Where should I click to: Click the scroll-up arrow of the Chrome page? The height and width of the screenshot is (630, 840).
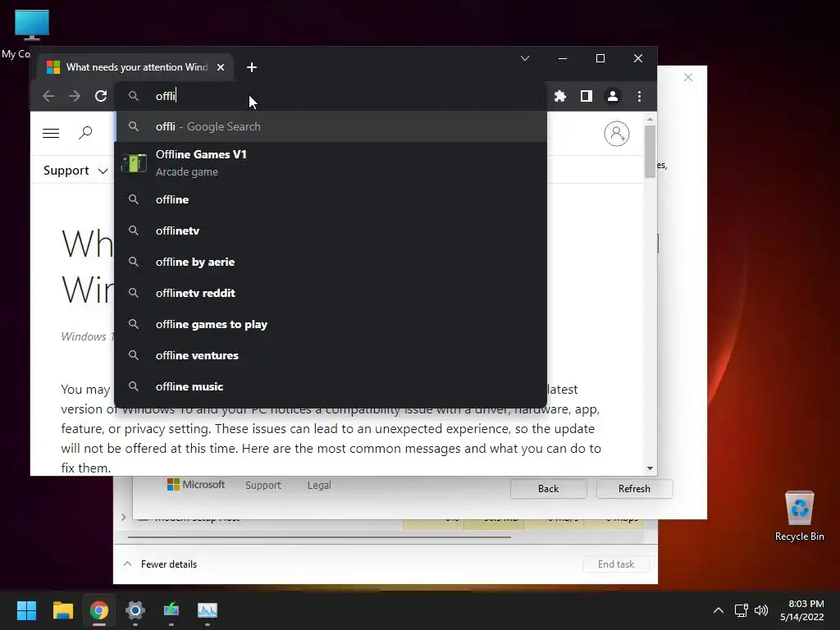(650, 119)
